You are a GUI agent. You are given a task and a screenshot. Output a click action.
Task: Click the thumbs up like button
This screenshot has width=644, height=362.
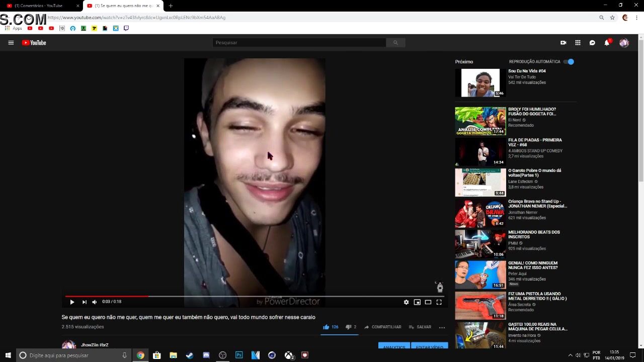[326, 327]
